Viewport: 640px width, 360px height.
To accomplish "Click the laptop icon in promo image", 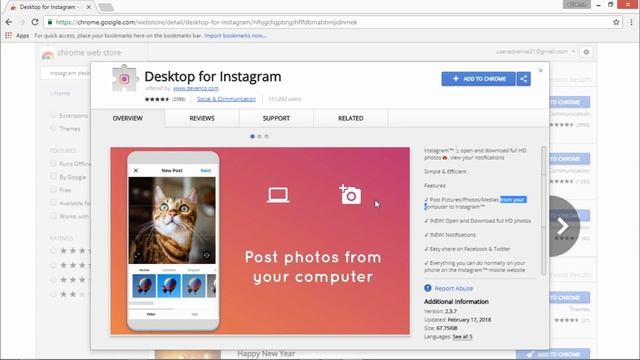I will pyautogui.click(x=278, y=195).
